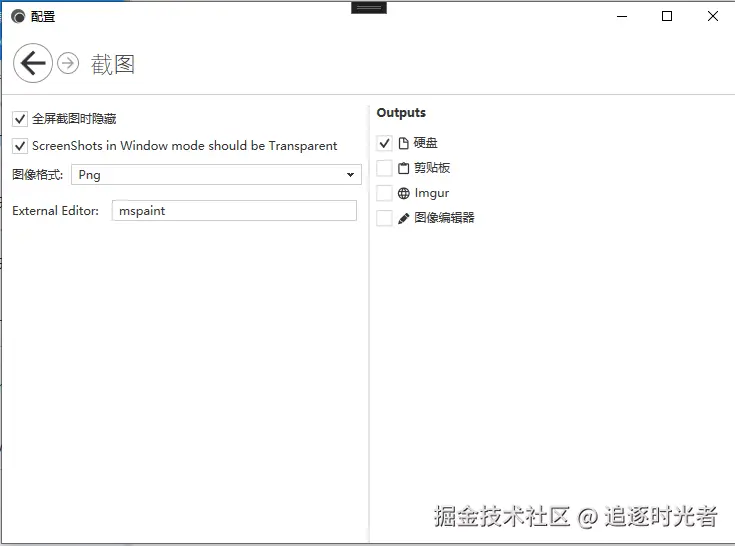Click the dark grip handle at top
Screen dimensions: 735x546
[x=369, y=7]
